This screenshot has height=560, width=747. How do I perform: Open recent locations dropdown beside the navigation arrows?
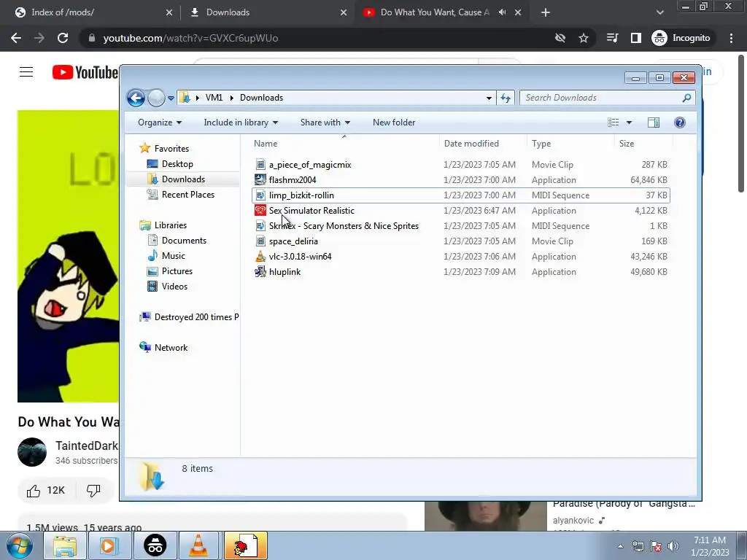tap(171, 98)
